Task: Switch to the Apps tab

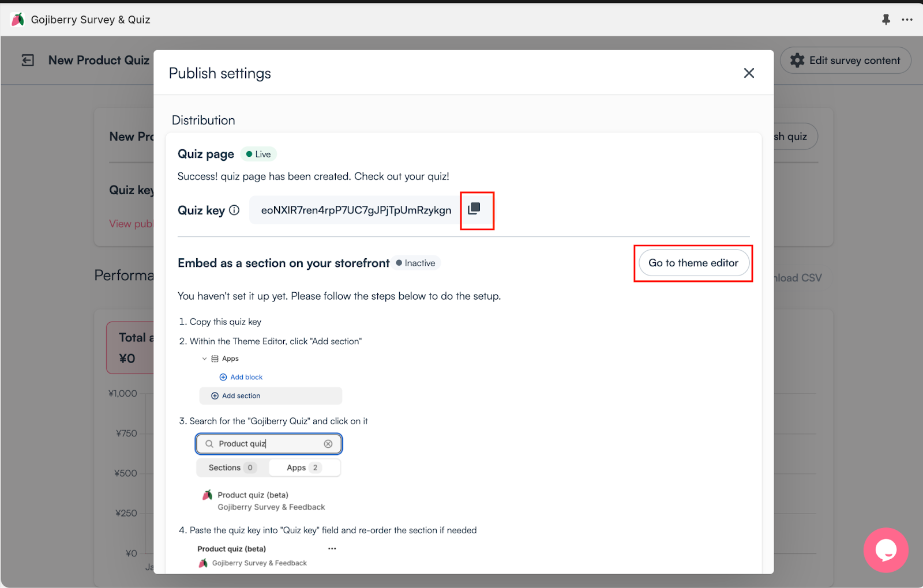Action: pos(305,468)
